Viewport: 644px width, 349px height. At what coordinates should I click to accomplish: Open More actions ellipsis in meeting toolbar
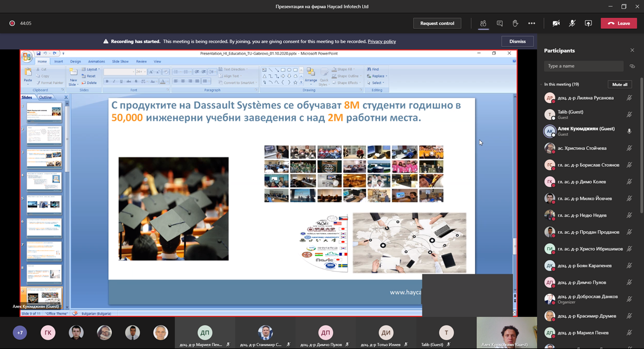[532, 23]
